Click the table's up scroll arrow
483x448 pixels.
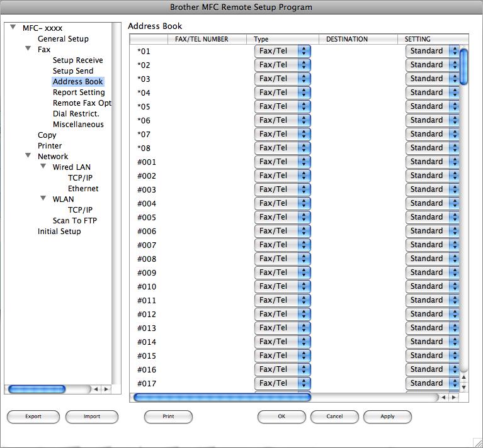coord(463,377)
